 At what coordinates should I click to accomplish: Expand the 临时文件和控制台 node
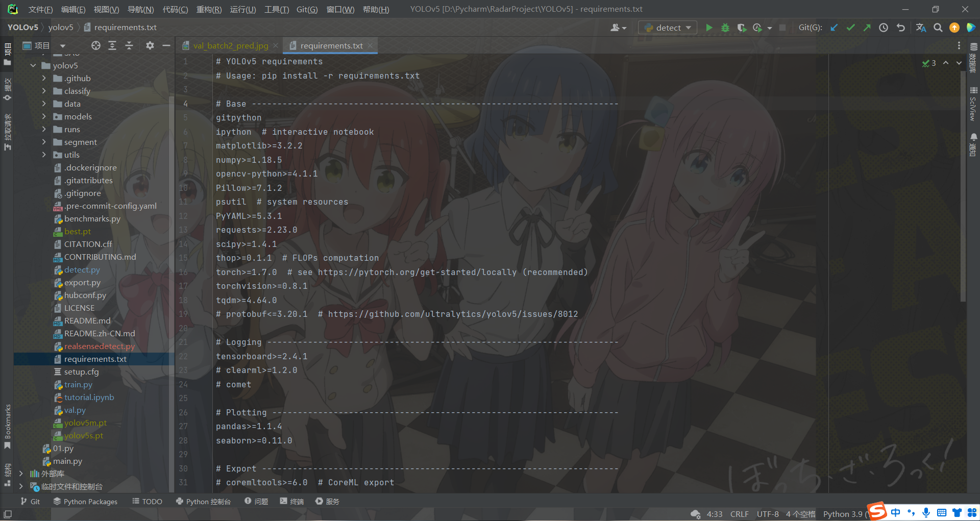pyautogui.click(x=21, y=486)
